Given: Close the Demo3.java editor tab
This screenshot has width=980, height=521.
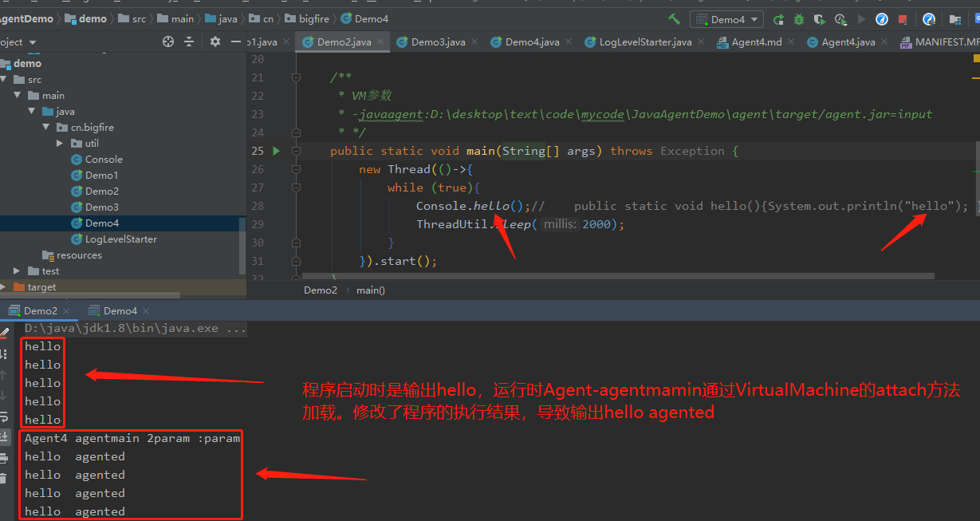Looking at the screenshot, I should (x=476, y=42).
